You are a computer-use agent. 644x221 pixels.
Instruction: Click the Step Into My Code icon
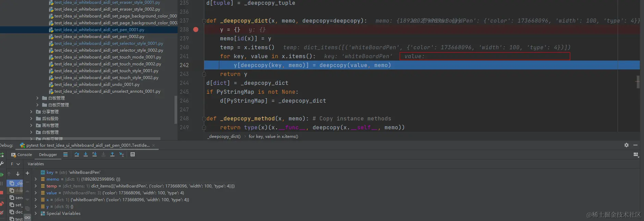click(95, 155)
